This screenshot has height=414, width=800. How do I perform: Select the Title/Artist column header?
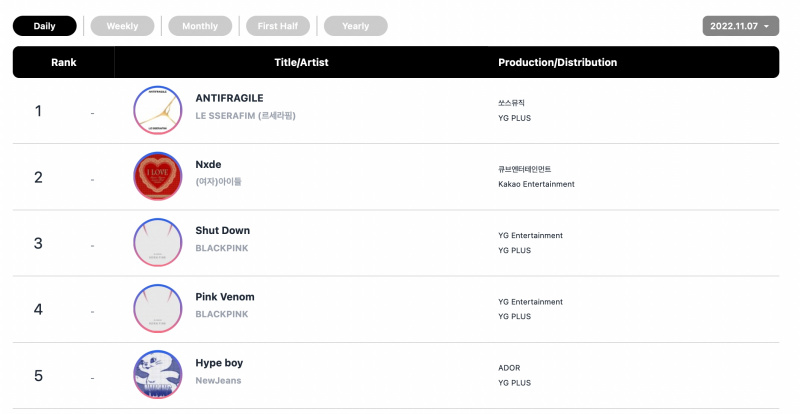pyautogui.click(x=301, y=62)
